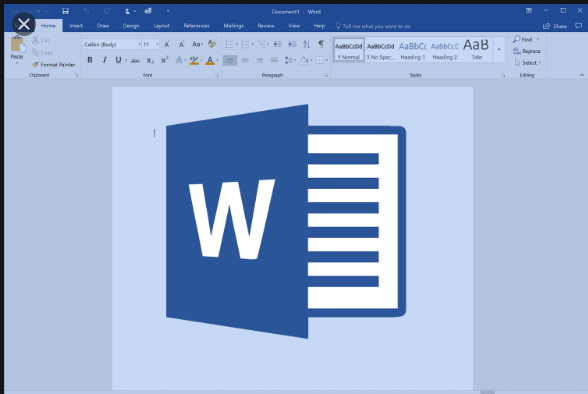This screenshot has height=394, width=588.
Task: Click the Bullets list icon
Action: [229, 45]
